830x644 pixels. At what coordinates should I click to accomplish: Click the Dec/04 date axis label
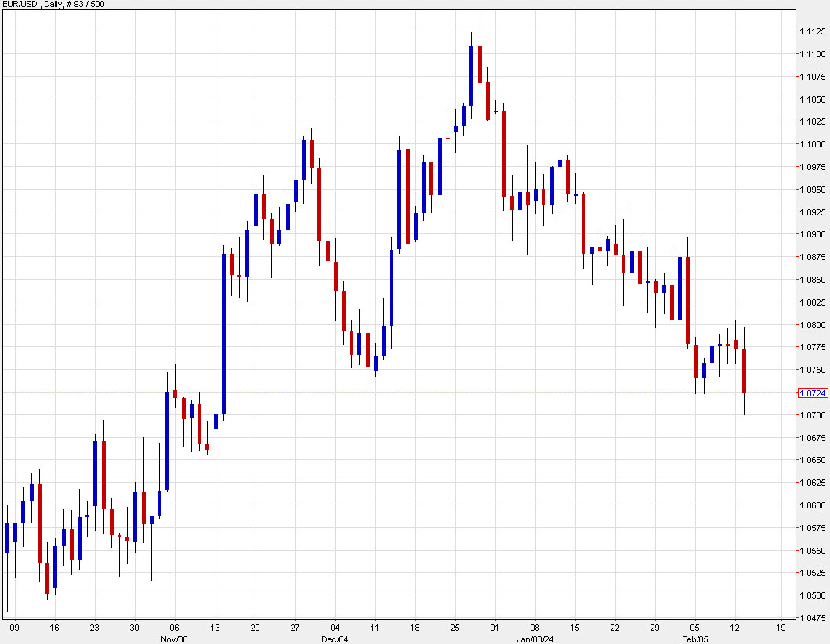click(337, 639)
